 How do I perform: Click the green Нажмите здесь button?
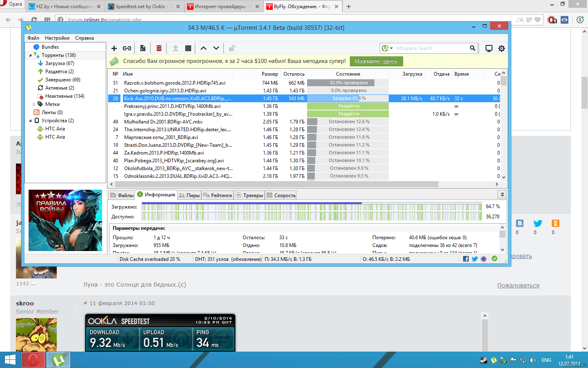click(x=376, y=61)
